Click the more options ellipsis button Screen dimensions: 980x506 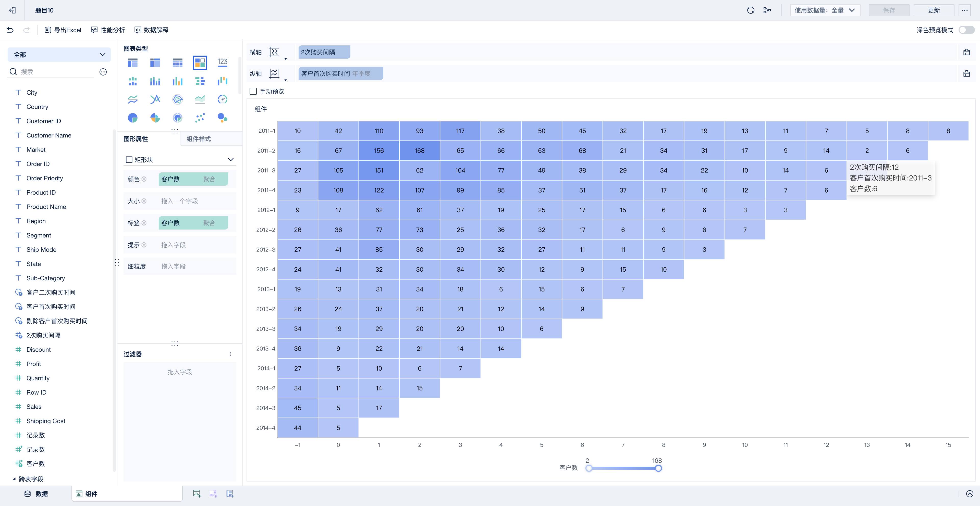click(964, 10)
